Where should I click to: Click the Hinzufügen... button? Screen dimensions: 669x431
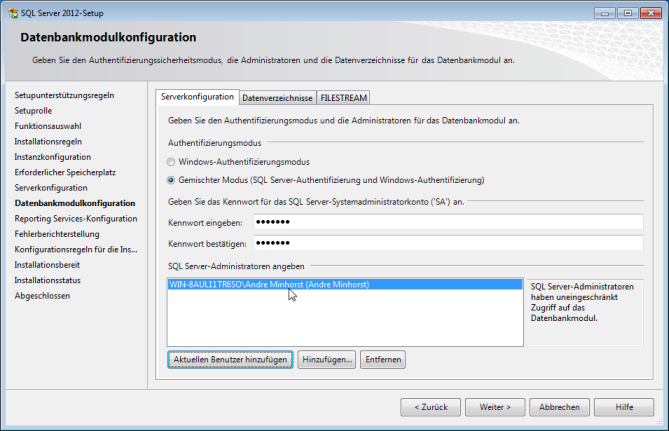click(327, 359)
